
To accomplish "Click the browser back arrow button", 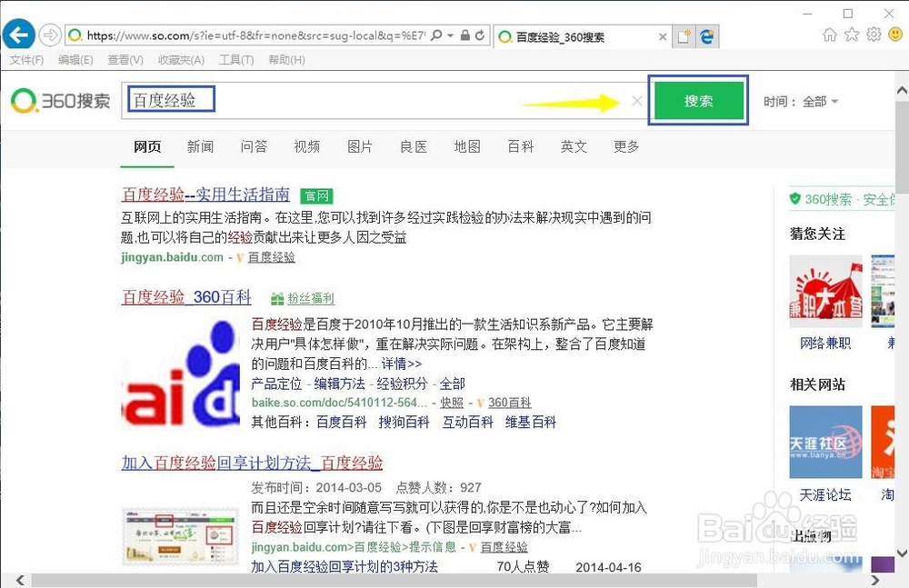I will click(x=18, y=35).
